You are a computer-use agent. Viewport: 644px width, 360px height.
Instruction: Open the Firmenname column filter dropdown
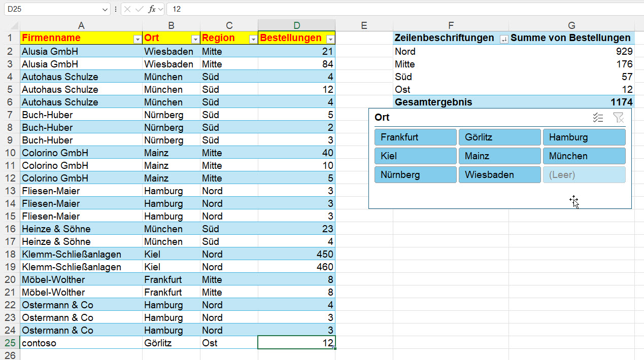pyautogui.click(x=137, y=39)
